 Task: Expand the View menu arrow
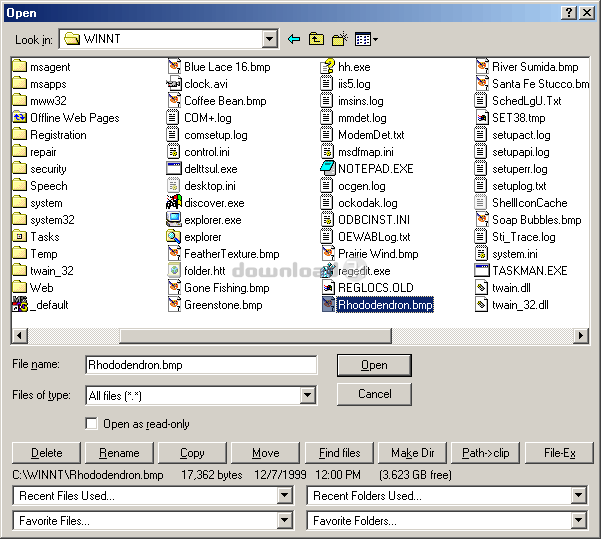point(375,39)
